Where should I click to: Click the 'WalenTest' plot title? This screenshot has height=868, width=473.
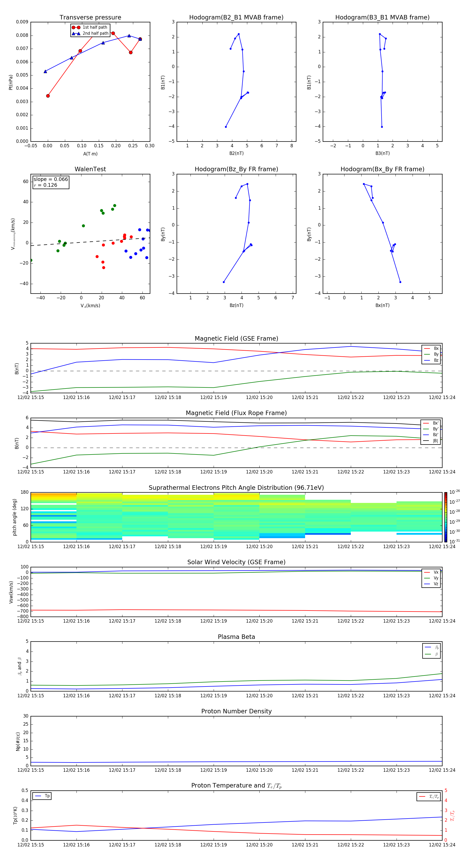pyautogui.click(x=90, y=169)
